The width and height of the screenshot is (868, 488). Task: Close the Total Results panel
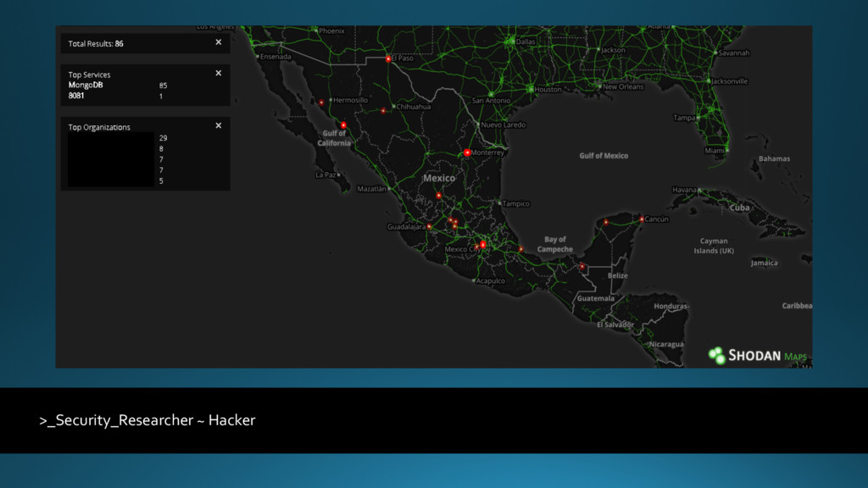point(219,42)
